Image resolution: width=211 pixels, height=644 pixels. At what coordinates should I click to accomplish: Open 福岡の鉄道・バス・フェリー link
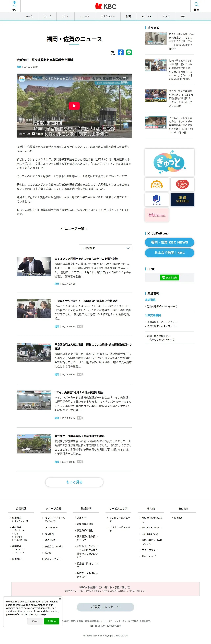(x=162, y=322)
